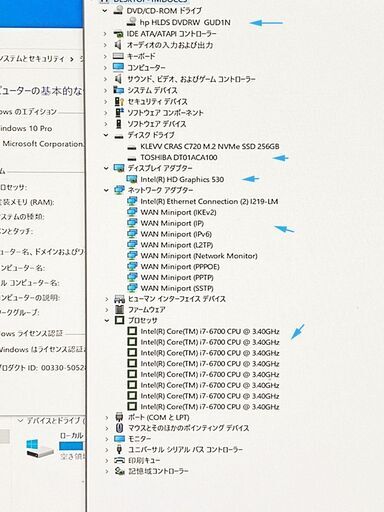Click the ファームウェア chip icon
Screen dimensions: 384x512
coord(119,310)
